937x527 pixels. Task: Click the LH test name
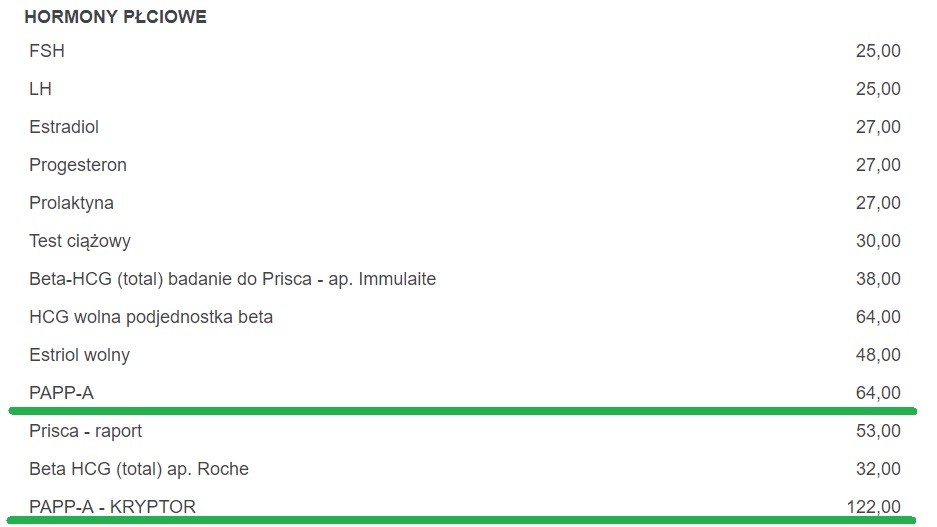click(41, 89)
